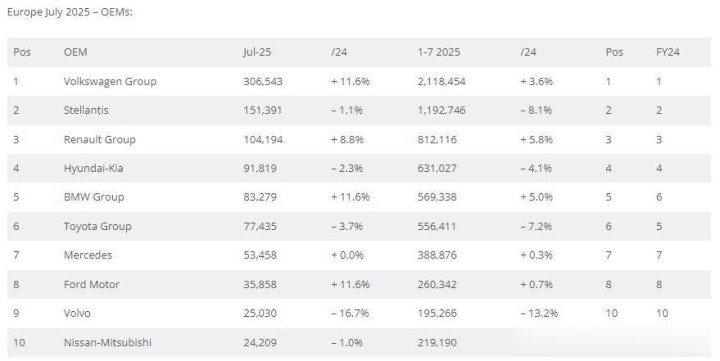Select Toyota Group's 556,411 cell
The image size is (720, 361).
pyautogui.click(x=437, y=226)
